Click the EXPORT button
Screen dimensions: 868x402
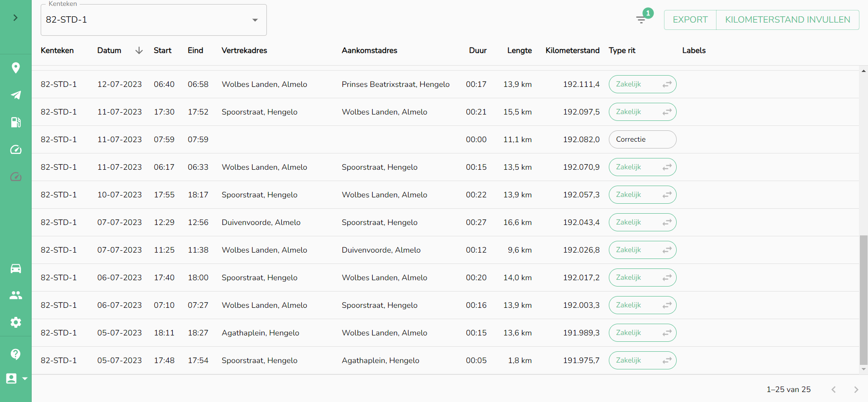pos(690,20)
